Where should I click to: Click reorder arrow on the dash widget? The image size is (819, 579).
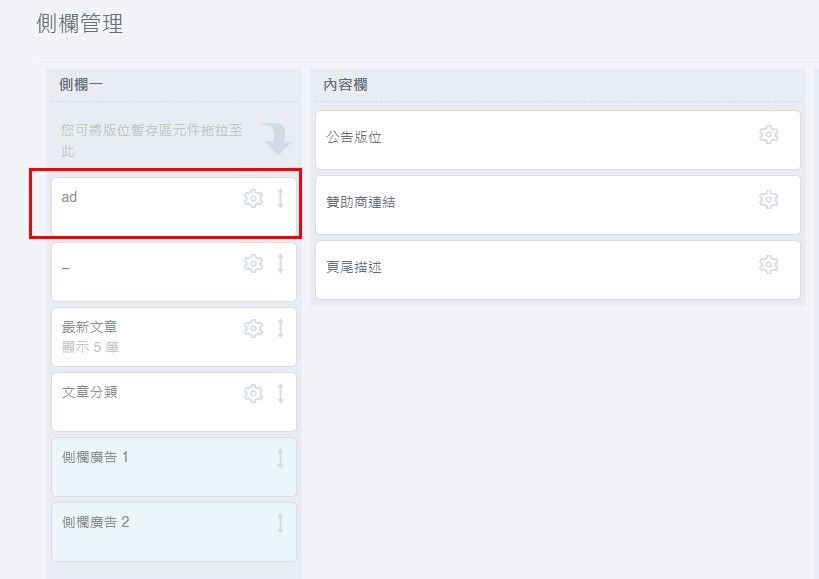tap(280, 264)
